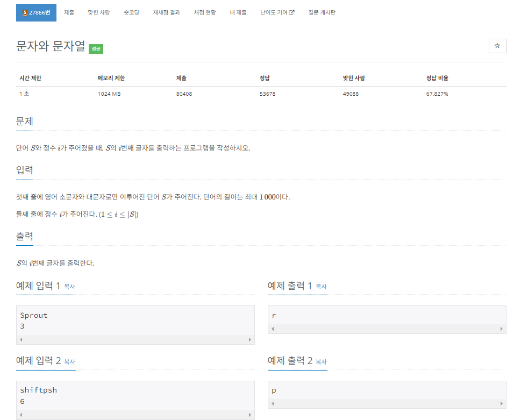Click the 입력 section heading
The width and height of the screenshot is (528, 420).
25,170
